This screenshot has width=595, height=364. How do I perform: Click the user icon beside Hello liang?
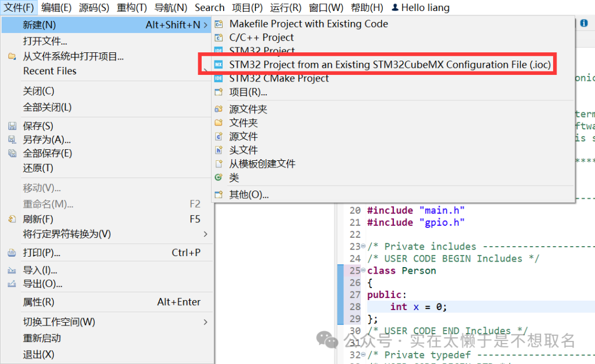pyautogui.click(x=395, y=7)
